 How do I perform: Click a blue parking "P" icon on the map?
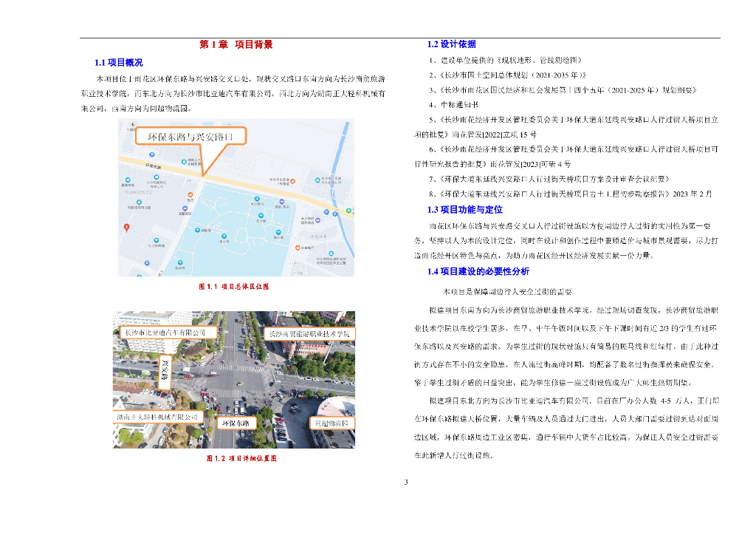click(151, 154)
